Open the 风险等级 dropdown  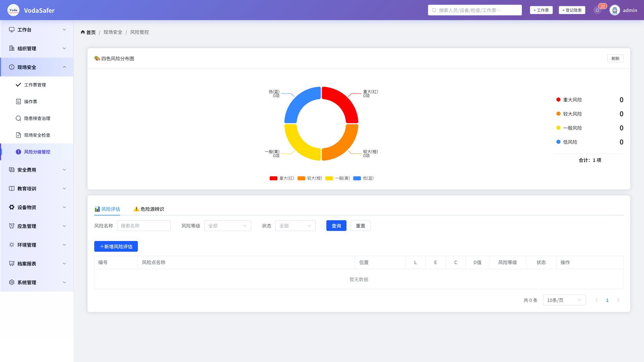pyautogui.click(x=228, y=226)
